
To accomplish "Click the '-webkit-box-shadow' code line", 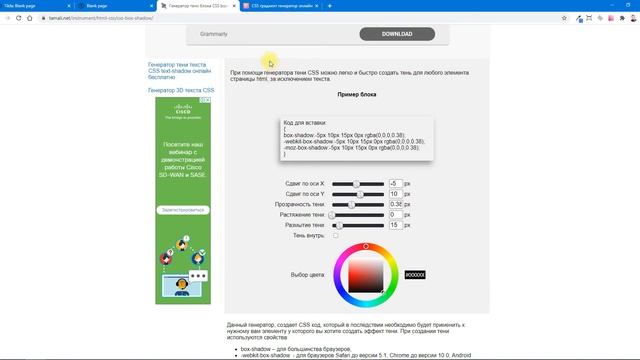I will point(354,142).
